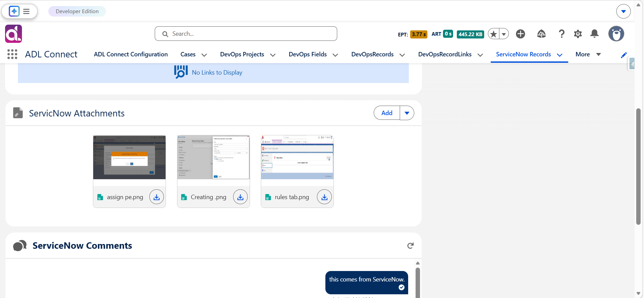Expand the Cases tab chevron

[204, 55]
